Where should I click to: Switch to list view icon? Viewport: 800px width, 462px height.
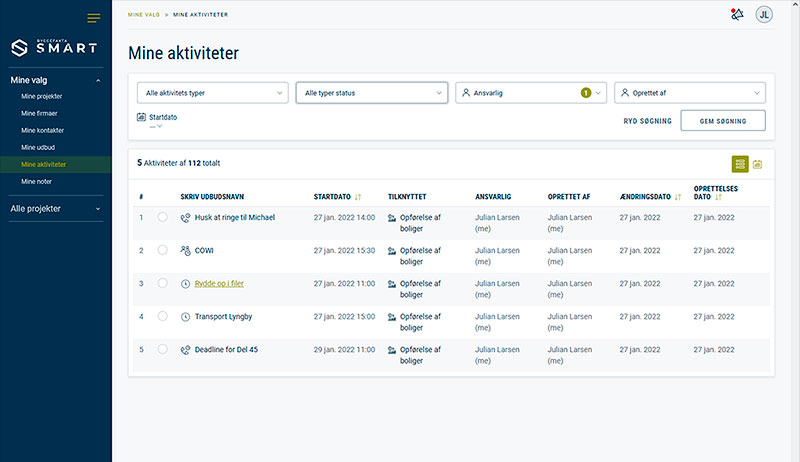(x=740, y=164)
